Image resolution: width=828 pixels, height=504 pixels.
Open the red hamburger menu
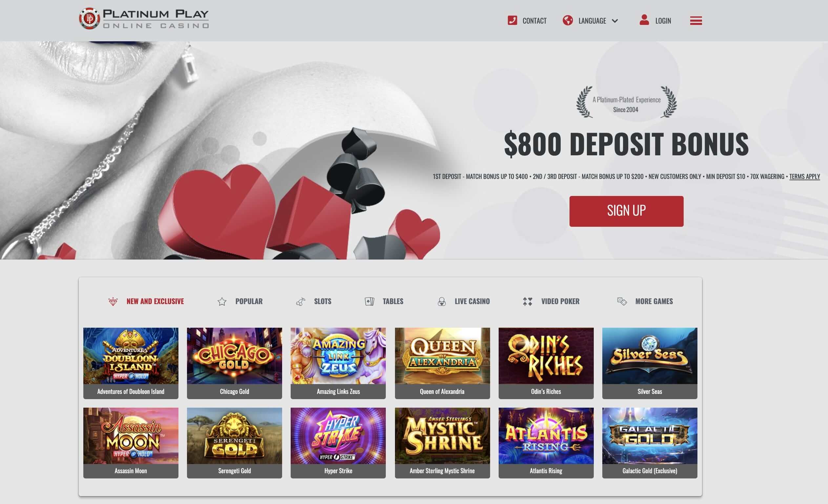695,21
